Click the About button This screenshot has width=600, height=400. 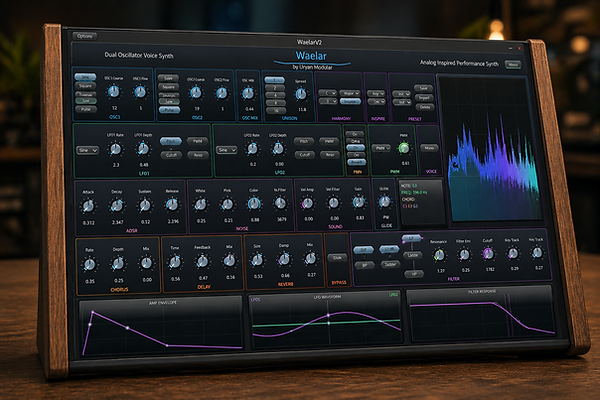[513, 65]
